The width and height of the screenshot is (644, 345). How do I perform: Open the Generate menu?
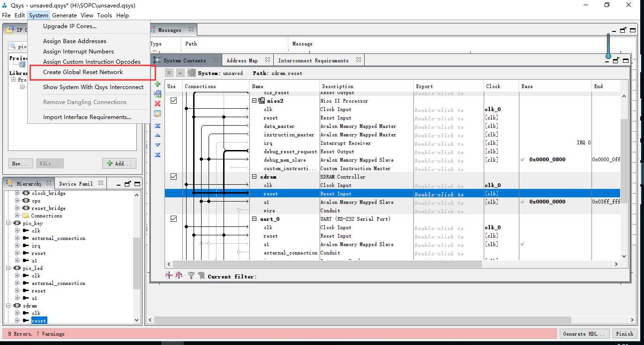tap(64, 15)
